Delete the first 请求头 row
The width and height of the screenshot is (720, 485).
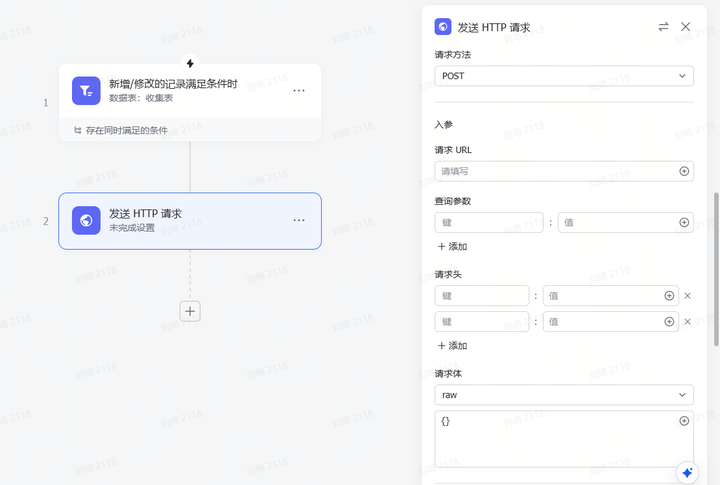click(687, 296)
